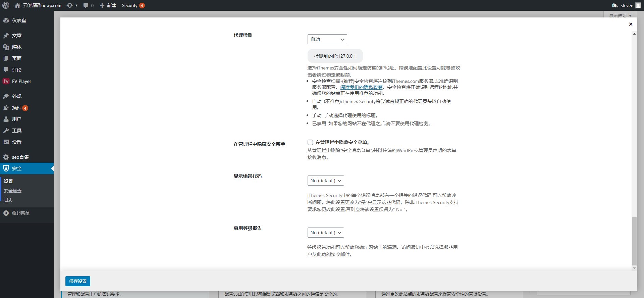The width and height of the screenshot is (644, 298).
Task: Open the 阅读我们的隐私政策 link
Action: pos(361,87)
